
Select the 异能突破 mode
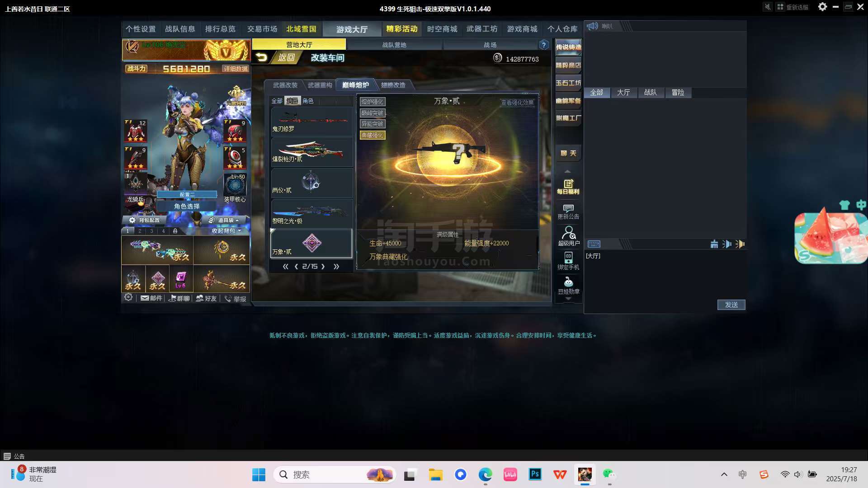(x=373, y=124)
